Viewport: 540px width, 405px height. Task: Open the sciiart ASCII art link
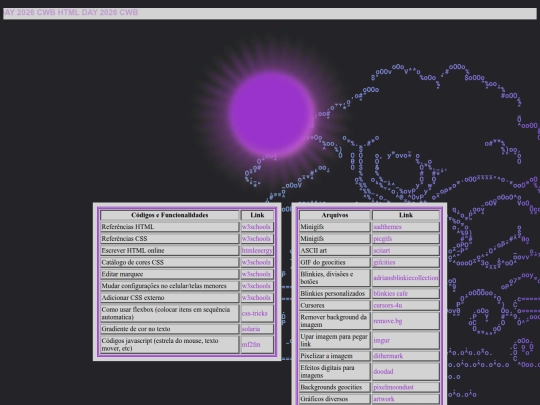pyautogui.click(x=382, y=250)
